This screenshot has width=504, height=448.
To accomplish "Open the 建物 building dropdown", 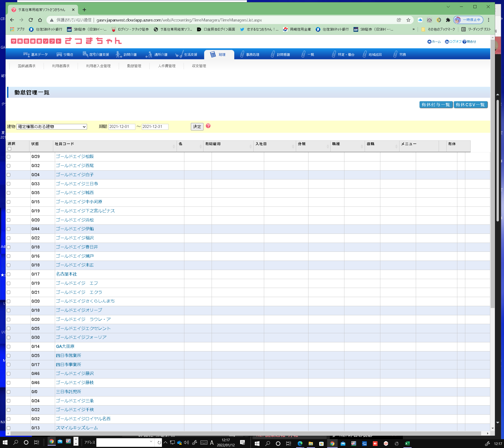I will pos(52,126).
